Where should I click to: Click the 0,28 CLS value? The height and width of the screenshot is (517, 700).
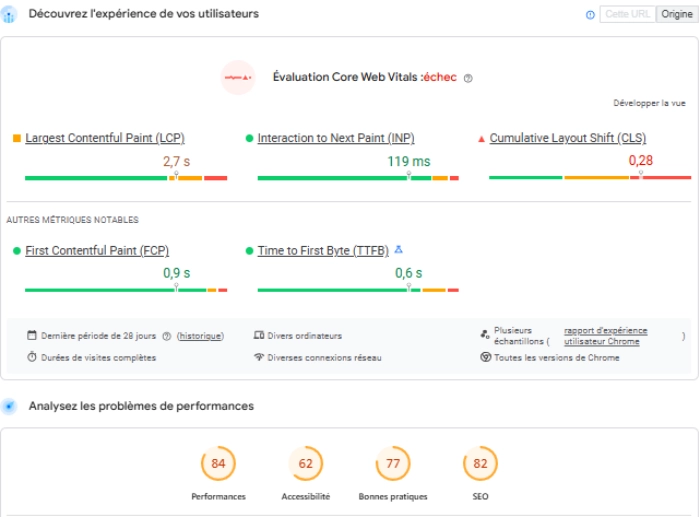coord(641,160)
